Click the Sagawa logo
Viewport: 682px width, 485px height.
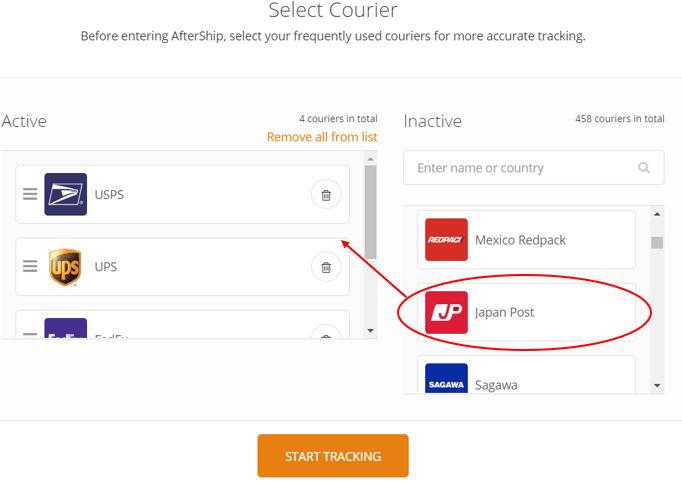click(446, 378)
